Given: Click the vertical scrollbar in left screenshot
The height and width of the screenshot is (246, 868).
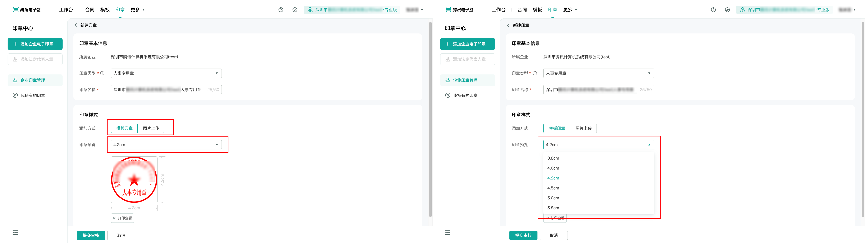Looking at the screenshot, I should coord(430,119).
